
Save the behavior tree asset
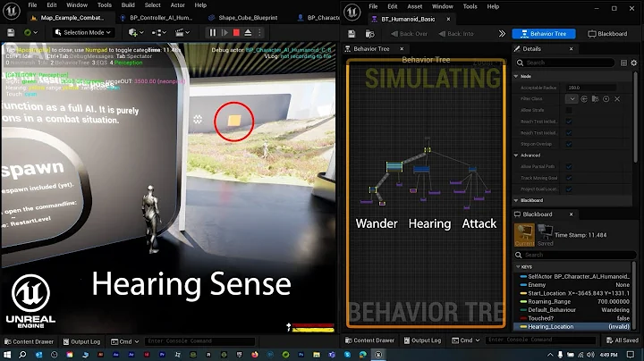tap(352, 34)
